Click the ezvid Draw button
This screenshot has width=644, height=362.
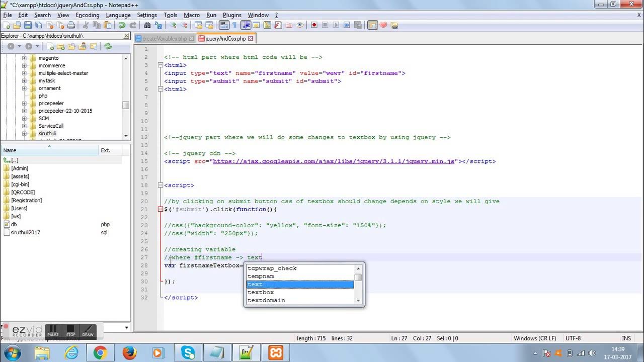click(88, 331)
